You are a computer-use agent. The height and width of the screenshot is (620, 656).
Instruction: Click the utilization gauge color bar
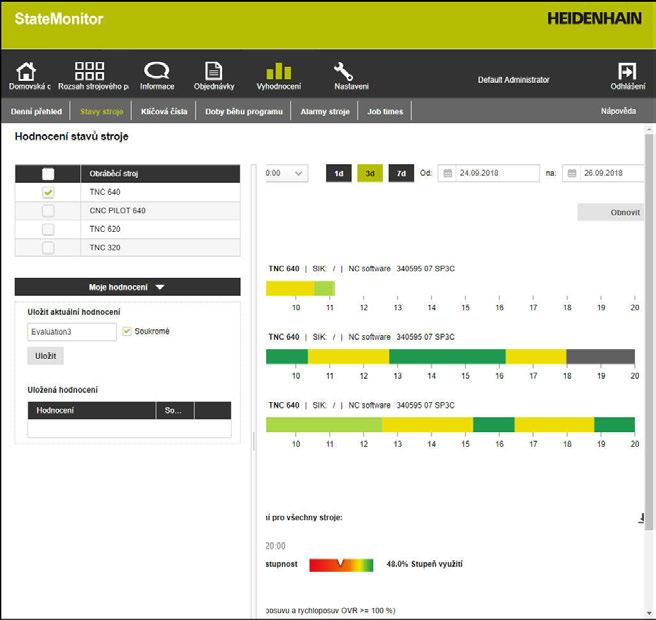point(341,565)
